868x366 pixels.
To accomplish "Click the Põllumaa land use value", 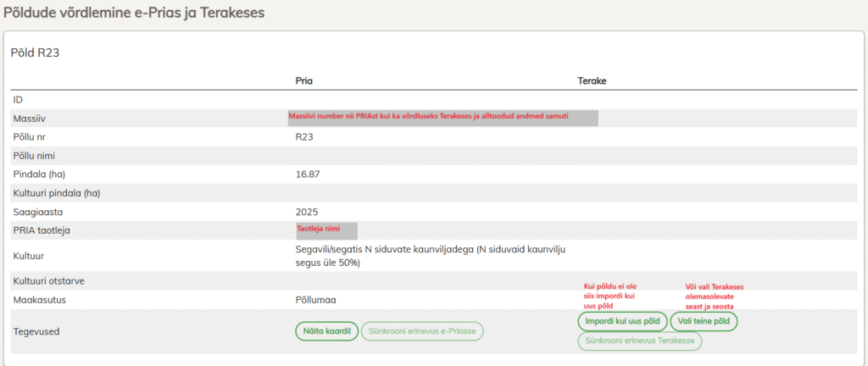I will point(318,300).
